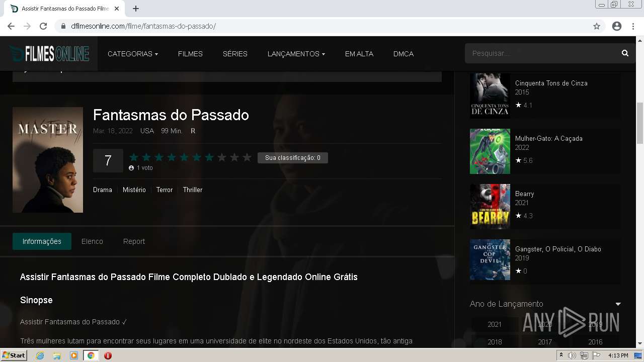Show hidden tray icons arrow

[x=561, y=355]
